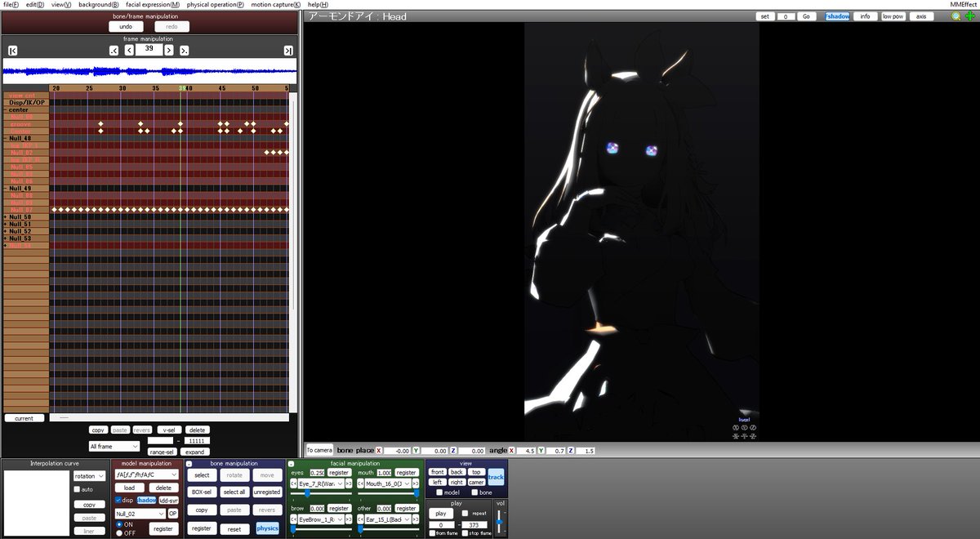Open the model selection dropdown
The height and width of the screenshot is (539, 980).
[146, 474]
